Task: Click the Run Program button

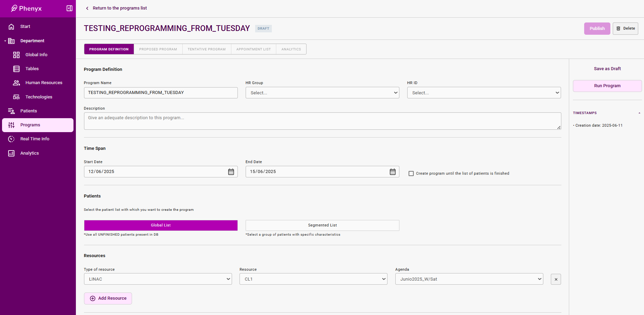Action: (607, 86)
